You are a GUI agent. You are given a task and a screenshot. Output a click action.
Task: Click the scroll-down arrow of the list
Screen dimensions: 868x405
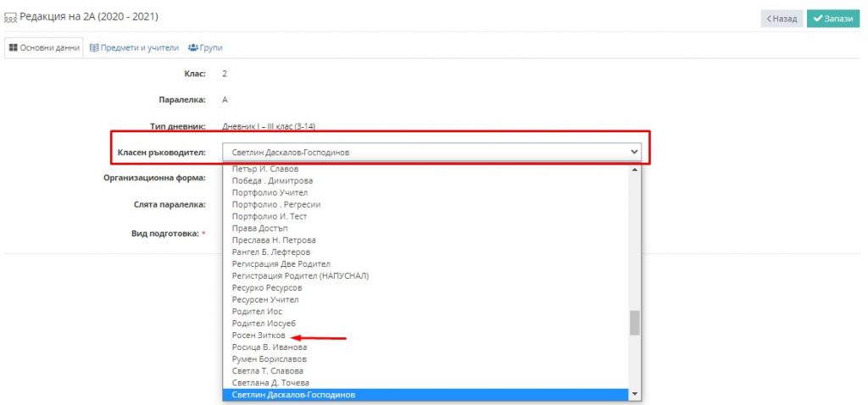(634, 394)
